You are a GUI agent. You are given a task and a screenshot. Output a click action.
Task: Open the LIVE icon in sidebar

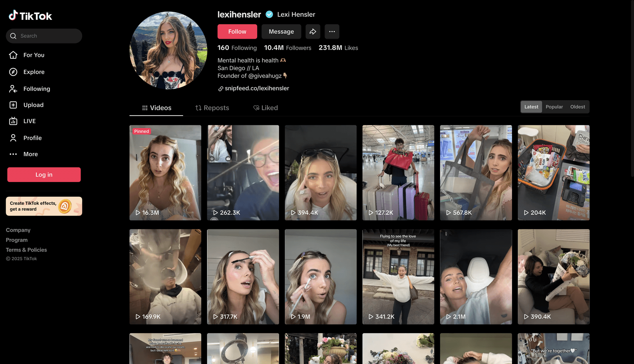[x=13, y=121]
